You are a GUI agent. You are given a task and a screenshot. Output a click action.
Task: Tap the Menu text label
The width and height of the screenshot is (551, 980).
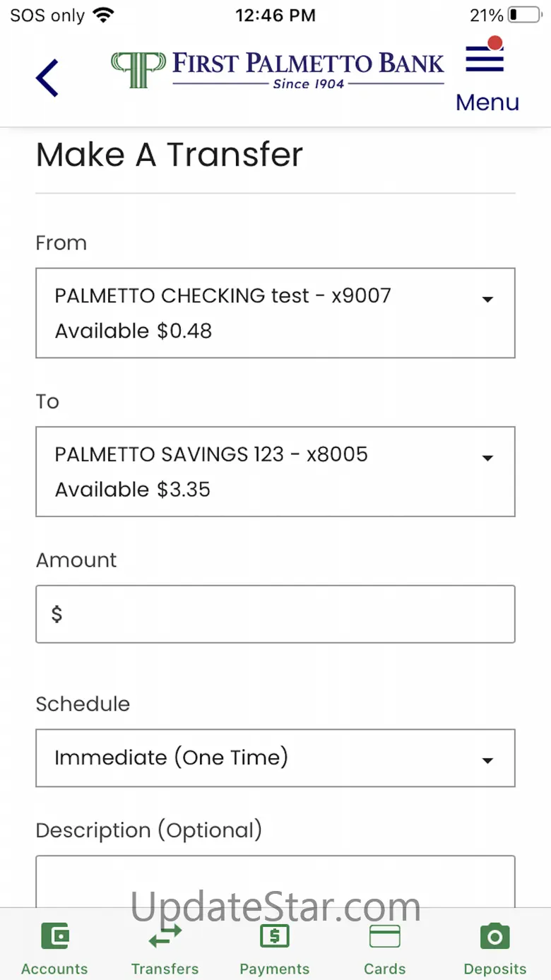487,102
